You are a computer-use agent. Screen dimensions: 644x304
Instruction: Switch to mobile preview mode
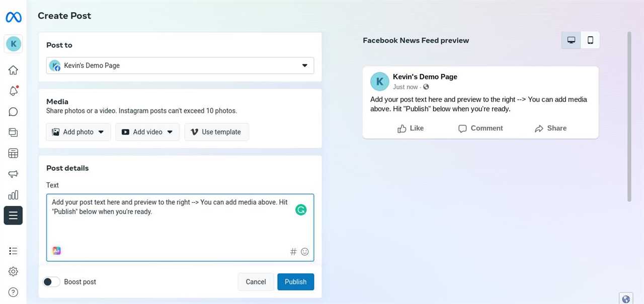tap(590, 40)
